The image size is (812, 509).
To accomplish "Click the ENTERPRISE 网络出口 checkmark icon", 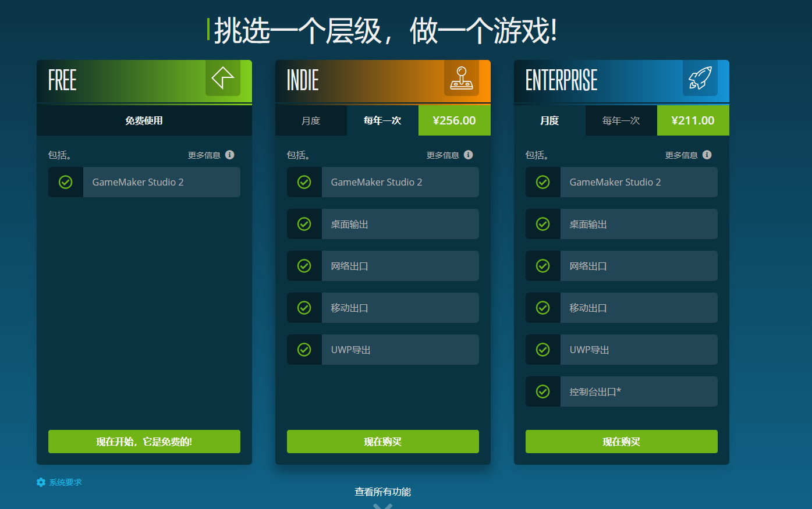I will [543, 266].
